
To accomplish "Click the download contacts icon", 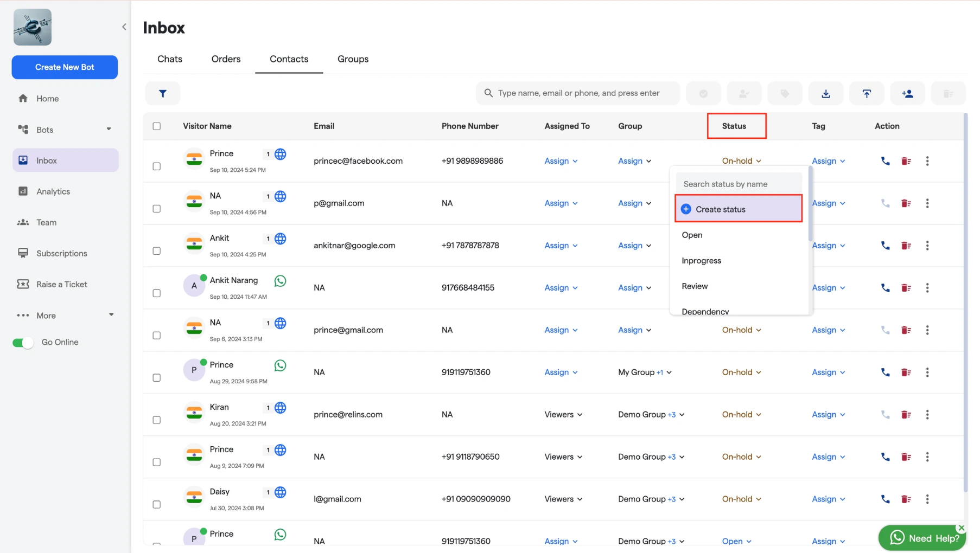I will tap(825, 93).
